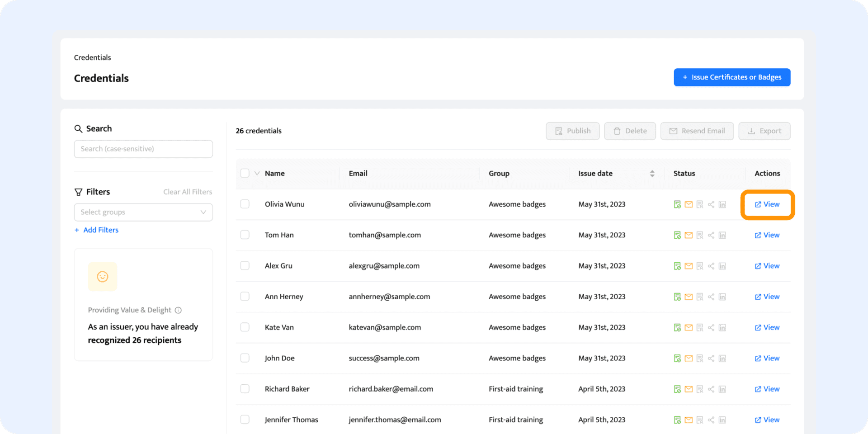
Task: Click the green certificate status icon for Olivia Wunu
Action: pos(677,204)
